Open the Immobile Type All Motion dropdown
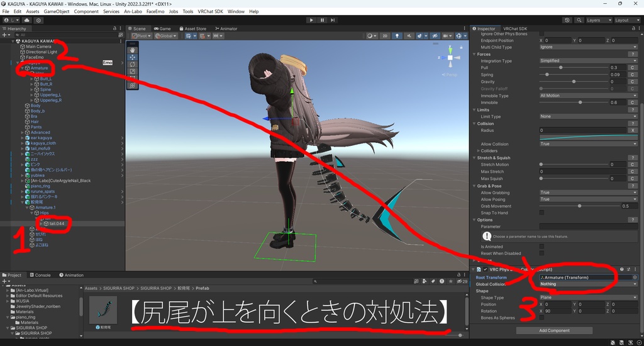Image resolution: width=644 pixels, height=346 pixels. (x=588, y=96)
